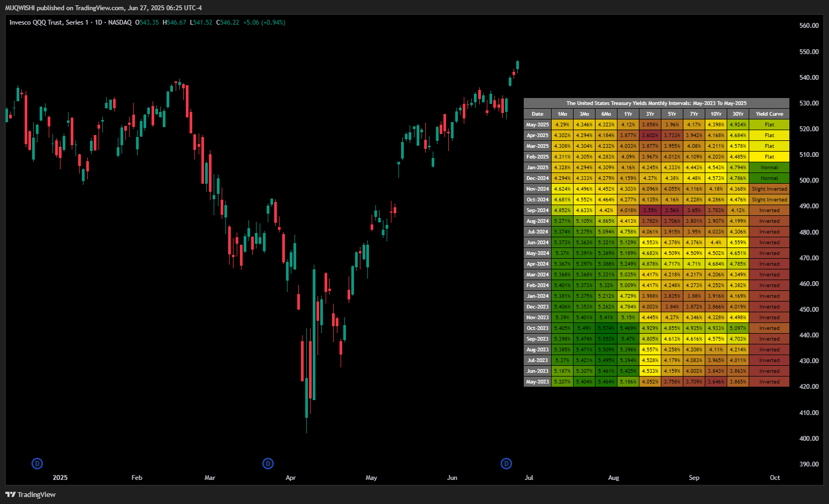Click the dividend 'D' marker above the 2025 label
The height and width of the screenshot is (504, 829).
37,464
